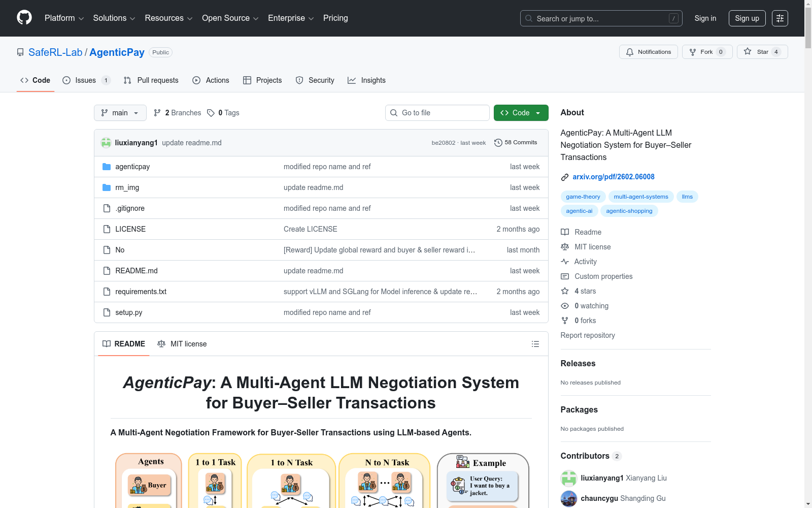Click the .gitignore file icon

point(107,208)
